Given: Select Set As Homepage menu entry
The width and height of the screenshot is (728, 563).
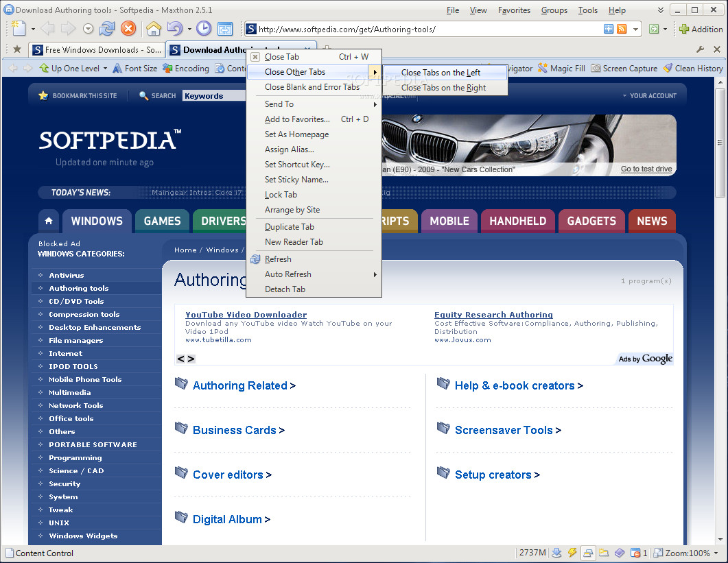Looking at the screenshot, I should click(x=314, y=134).
